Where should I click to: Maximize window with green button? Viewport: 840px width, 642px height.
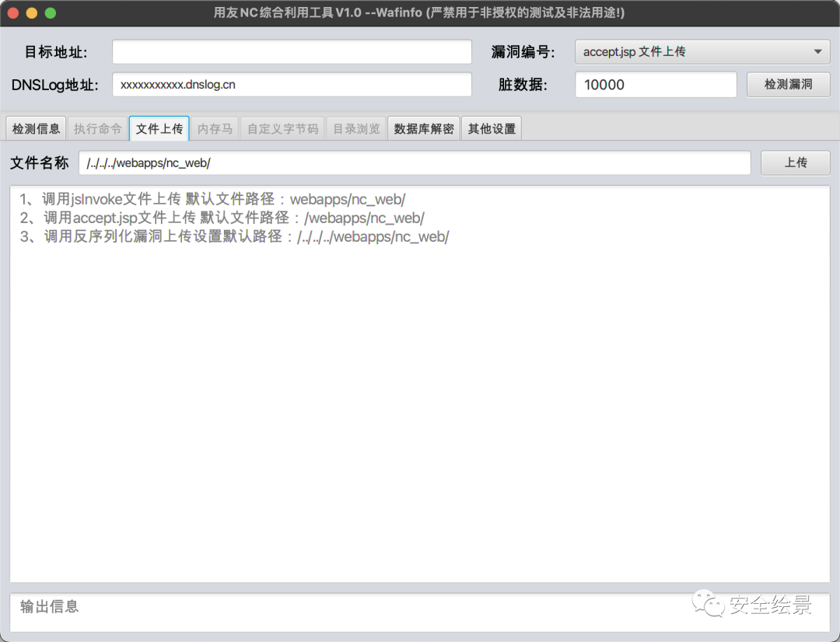(51, 13)
